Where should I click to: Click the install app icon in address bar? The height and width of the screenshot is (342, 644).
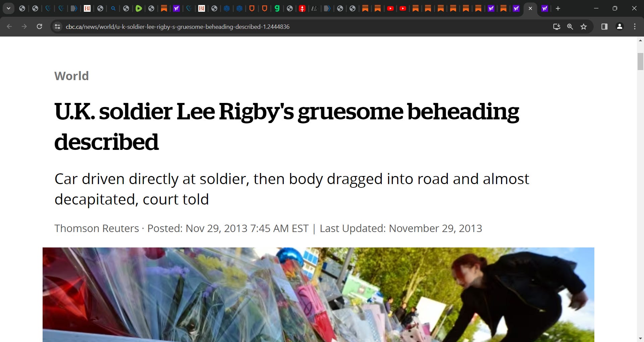tap(556, 26)
